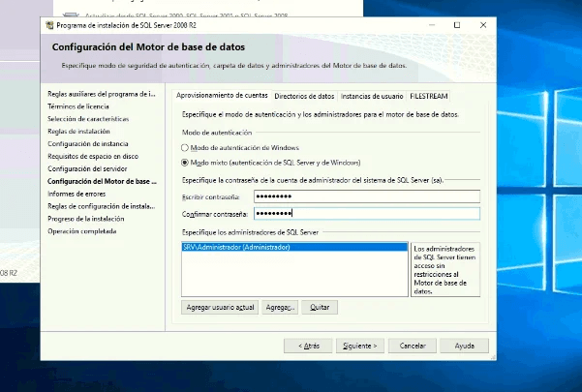Maximize the SQL Server installer window

point(457,25)
